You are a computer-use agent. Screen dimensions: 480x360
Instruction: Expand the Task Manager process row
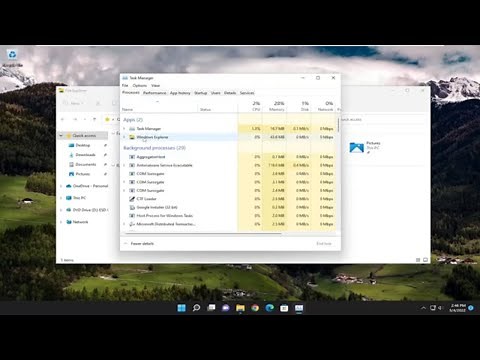click(x=124, y=129)
